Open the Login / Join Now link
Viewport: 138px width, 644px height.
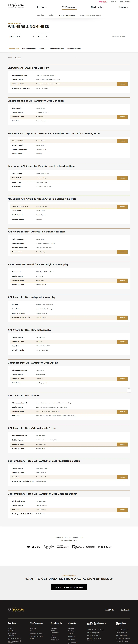(x=125, y=2)
